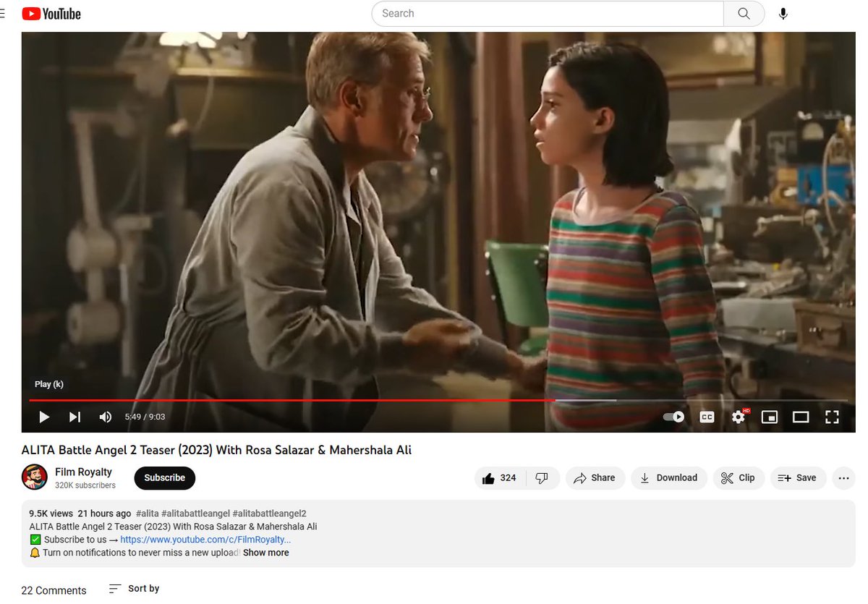Open the YouTube home logo
This screenshot has height=604, width=868.
coord(51,14)
